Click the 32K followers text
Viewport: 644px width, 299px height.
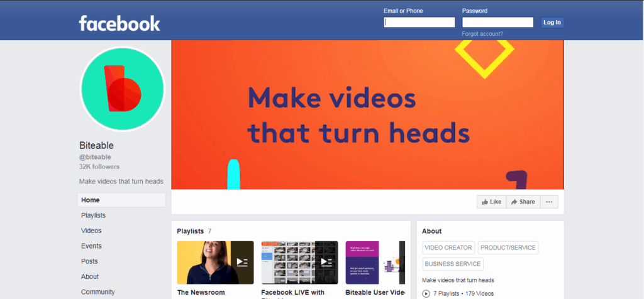[x=99, y=167]
